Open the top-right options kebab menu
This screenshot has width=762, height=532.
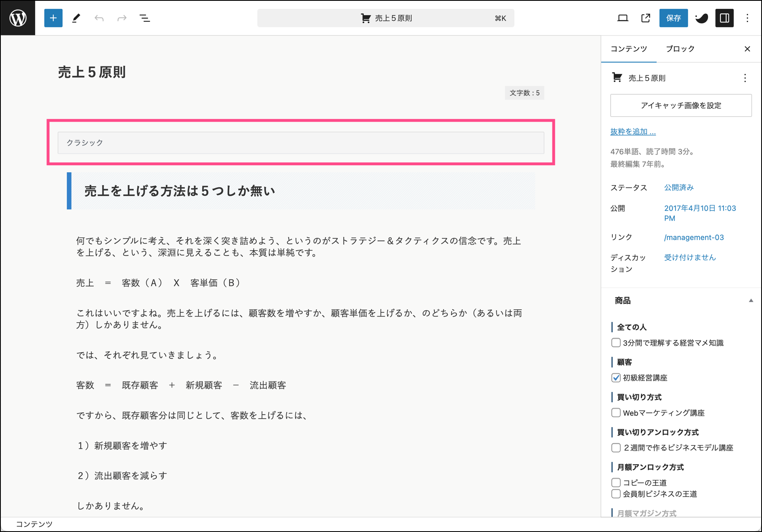(747, 18)
